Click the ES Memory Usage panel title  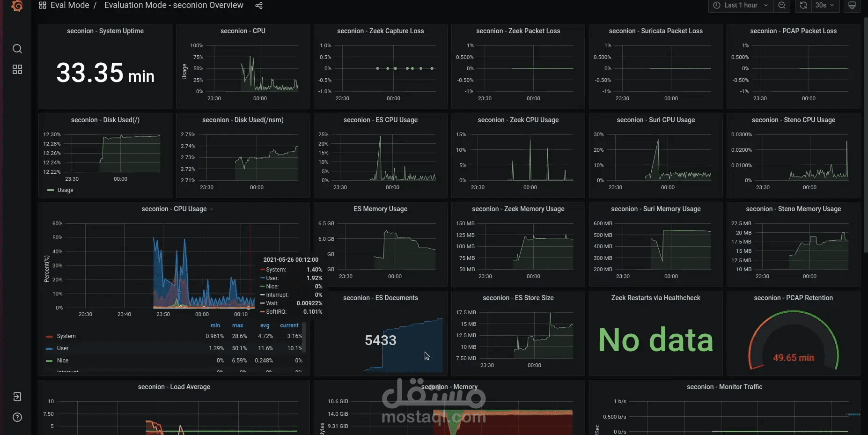[381, 209]
